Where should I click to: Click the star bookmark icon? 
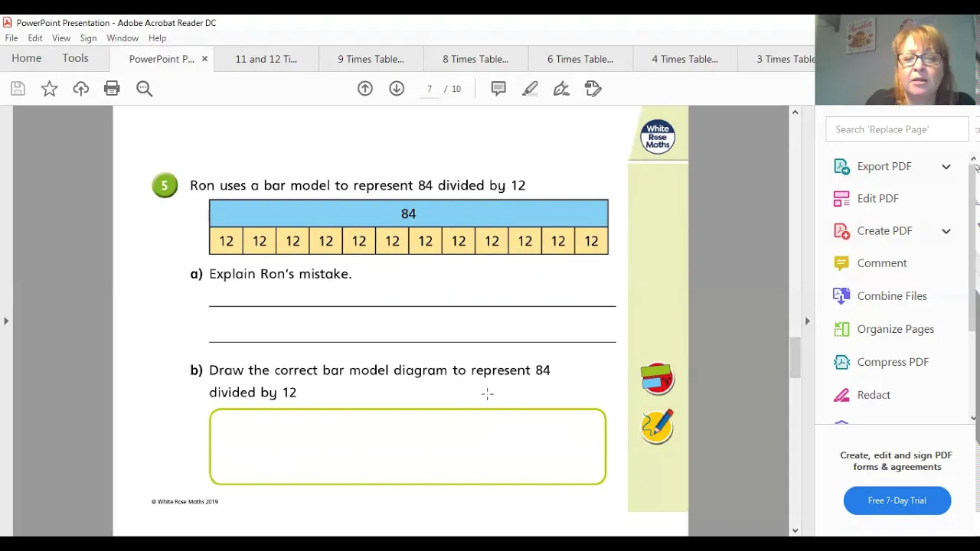49,89
